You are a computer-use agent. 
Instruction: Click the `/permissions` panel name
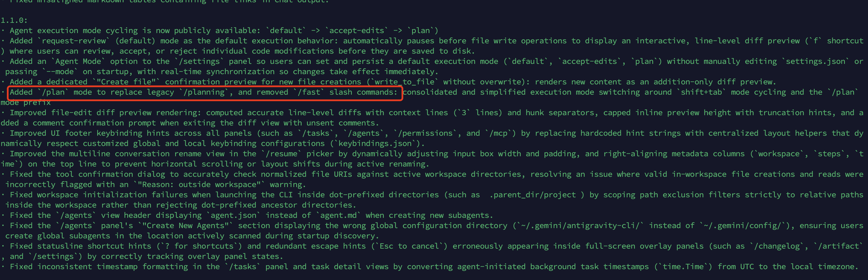point(425,133)
